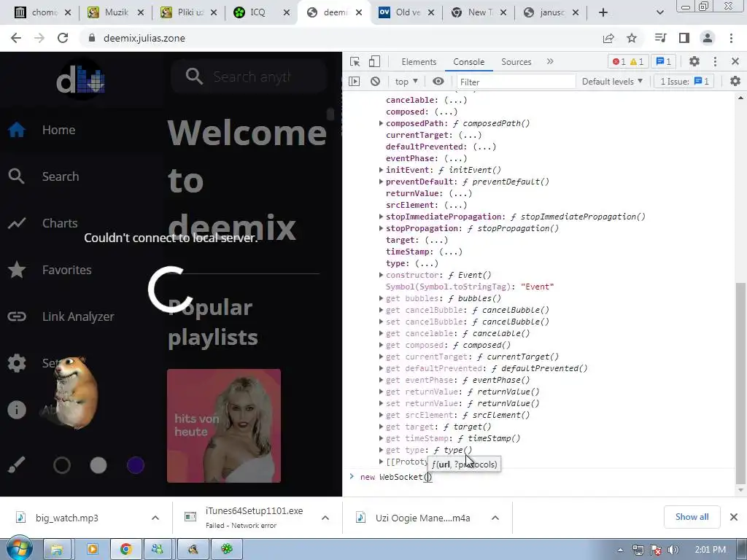
Task: Create live expression with the eye icon
Action: point(438,82)
